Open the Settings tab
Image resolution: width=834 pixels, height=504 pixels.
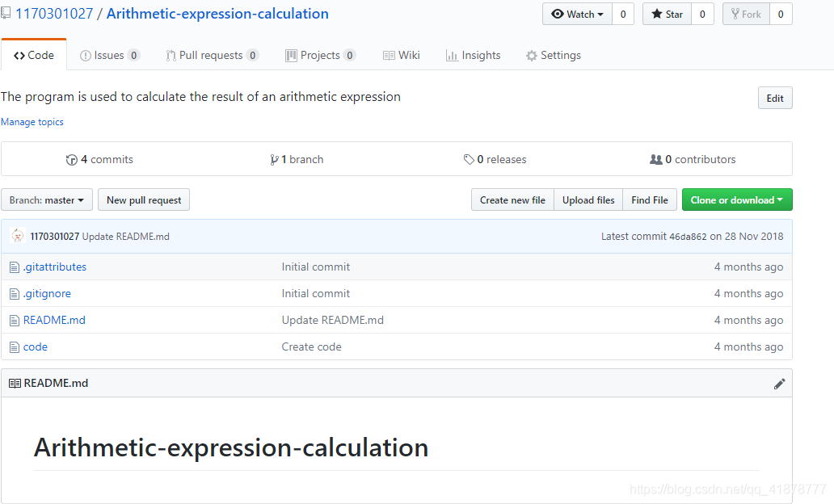coord(553,55)
